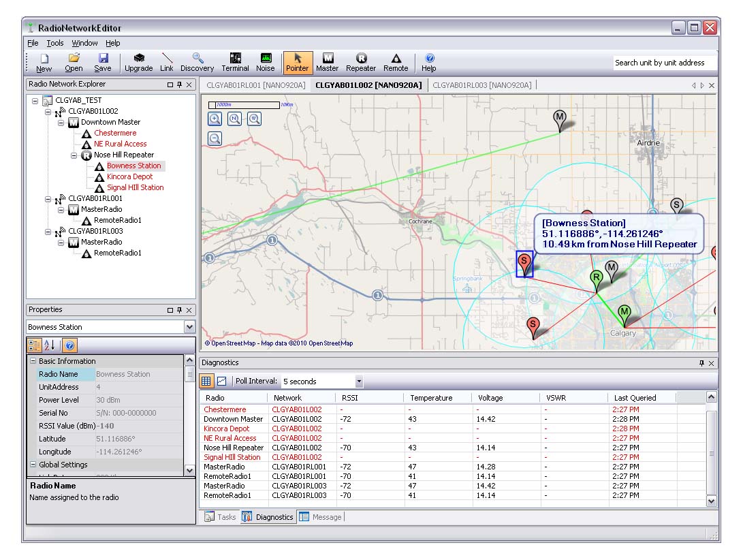Click Bowness Station marker on map
743x560 pixels.
(x=524, y=264)
